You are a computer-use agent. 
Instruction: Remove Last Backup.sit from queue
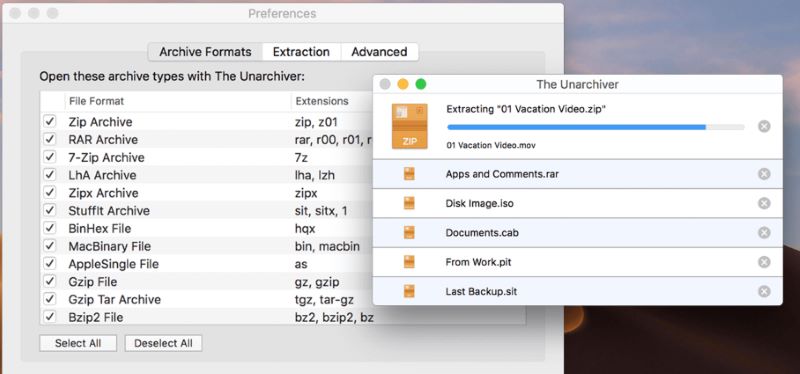[x=764, y=291]
